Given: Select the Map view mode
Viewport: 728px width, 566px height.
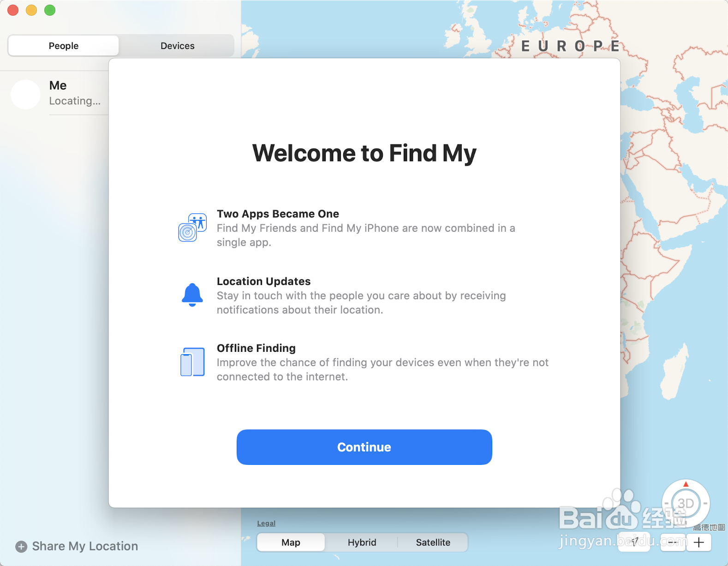Looking at the screenshot, I should tap(291, 542).
